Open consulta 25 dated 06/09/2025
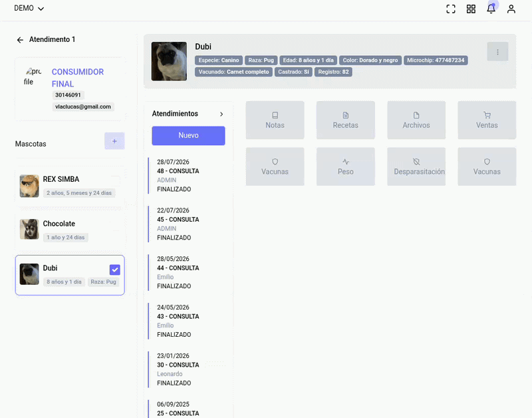 coord(187,409)
